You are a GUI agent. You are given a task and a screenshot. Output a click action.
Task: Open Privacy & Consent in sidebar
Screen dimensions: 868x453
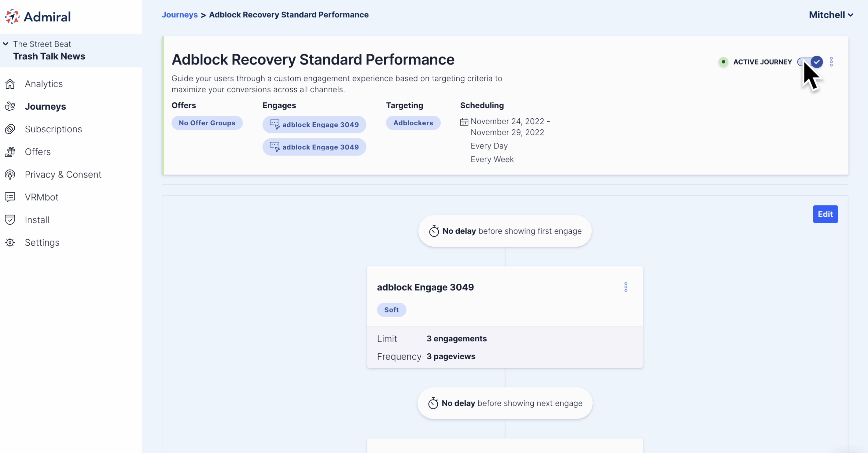63,174
